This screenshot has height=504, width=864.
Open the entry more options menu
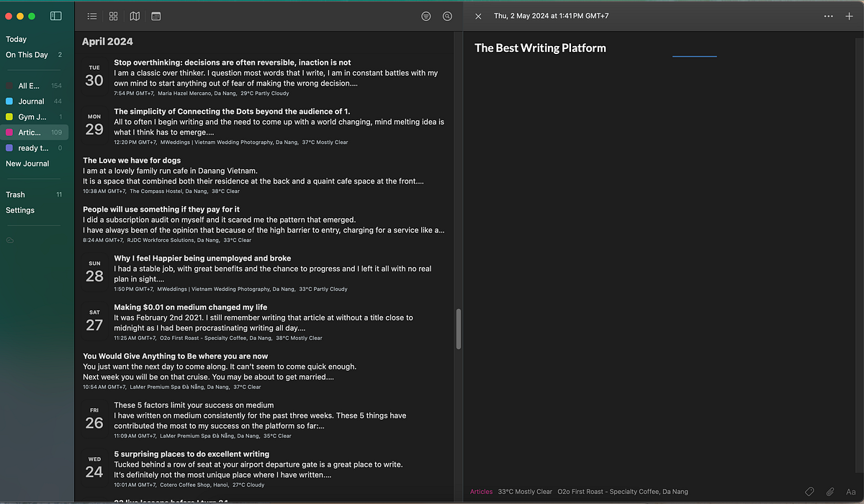pyautogui.click(x=829, y=16)
